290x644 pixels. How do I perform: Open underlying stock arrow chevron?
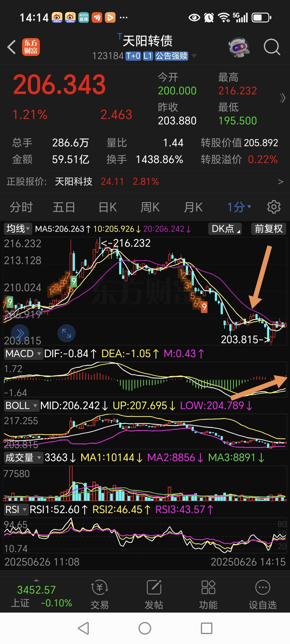[x=281, y=182]
